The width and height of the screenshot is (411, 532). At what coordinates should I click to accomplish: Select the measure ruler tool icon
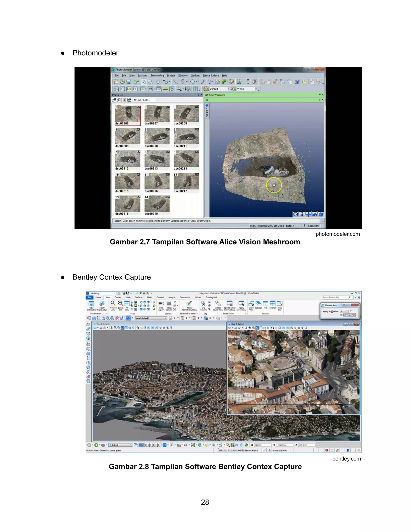(165, 89)
